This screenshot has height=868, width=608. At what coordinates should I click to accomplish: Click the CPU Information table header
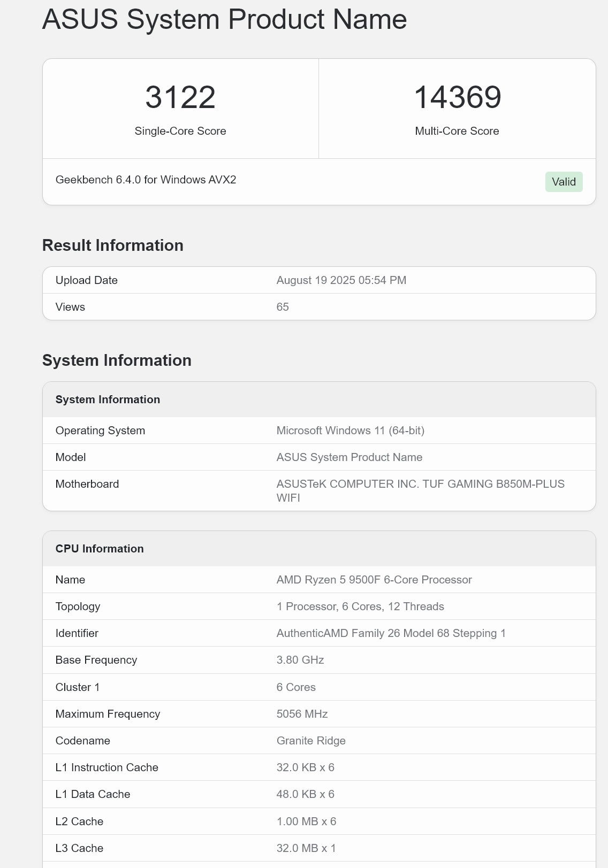click(100, 549)
